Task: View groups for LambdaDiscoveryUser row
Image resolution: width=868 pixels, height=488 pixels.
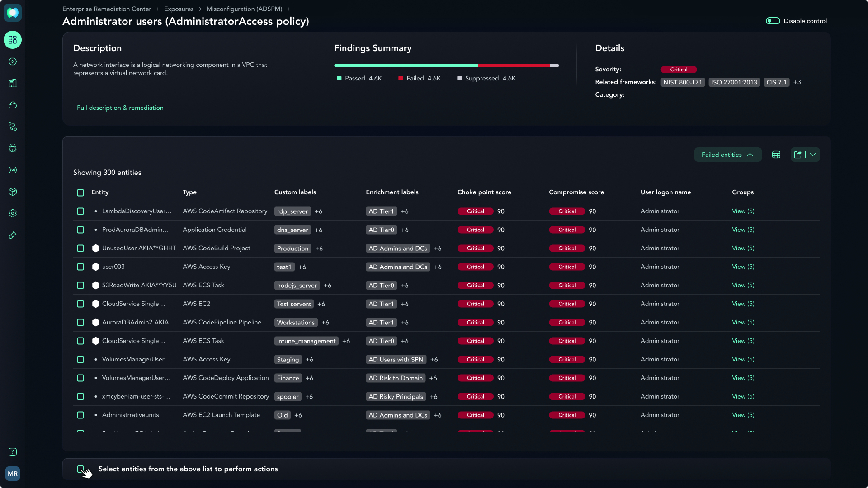Action: pyautogui.click(x=743, y=211)
